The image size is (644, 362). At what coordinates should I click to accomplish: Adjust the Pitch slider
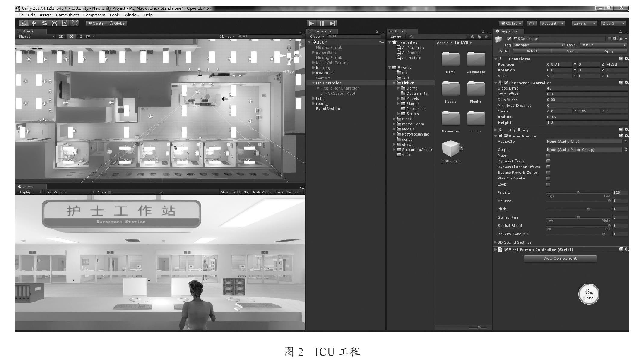pos(578,209)
